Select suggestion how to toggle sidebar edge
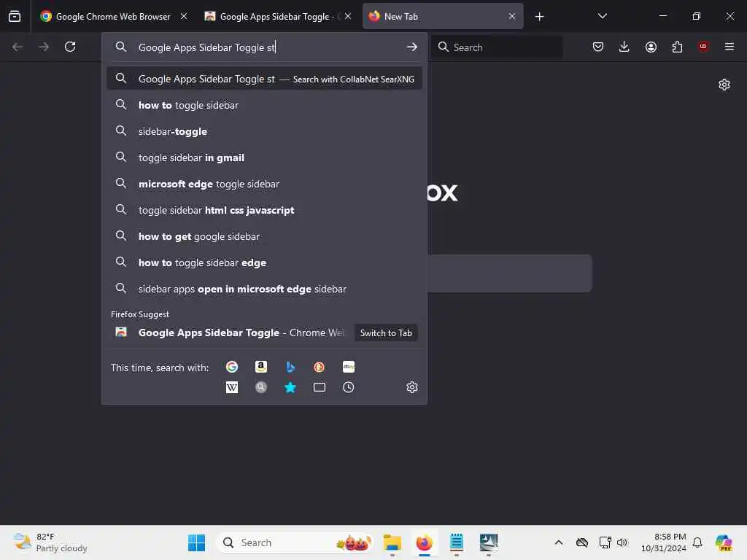Image resolution: width=747 pixels, height=560 pixels. (264, 262)
